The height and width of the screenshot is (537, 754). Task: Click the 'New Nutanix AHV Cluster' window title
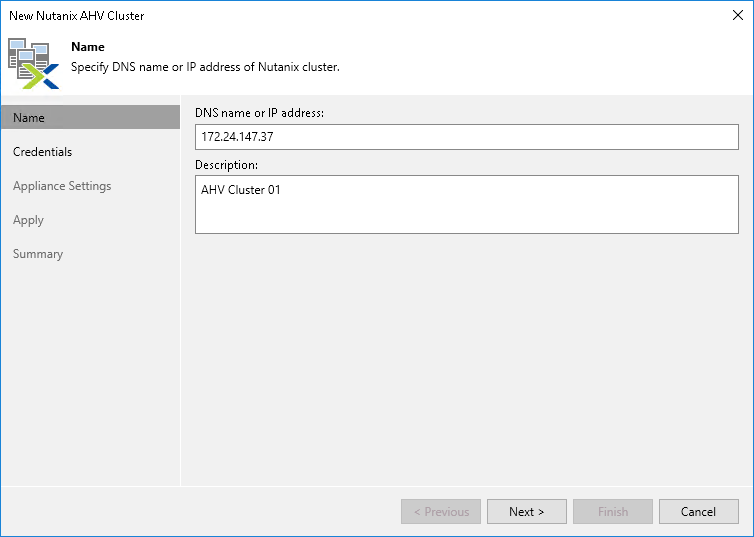point(76,15)
